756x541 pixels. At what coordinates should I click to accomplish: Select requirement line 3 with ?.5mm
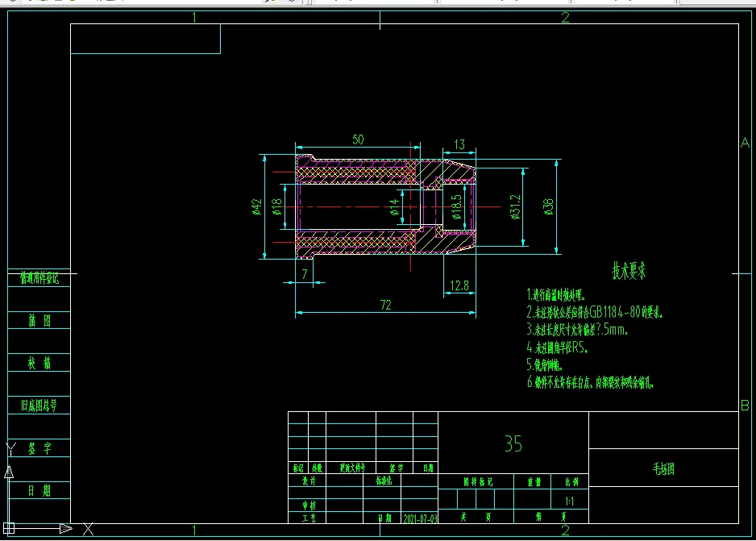tap(577, 330)
